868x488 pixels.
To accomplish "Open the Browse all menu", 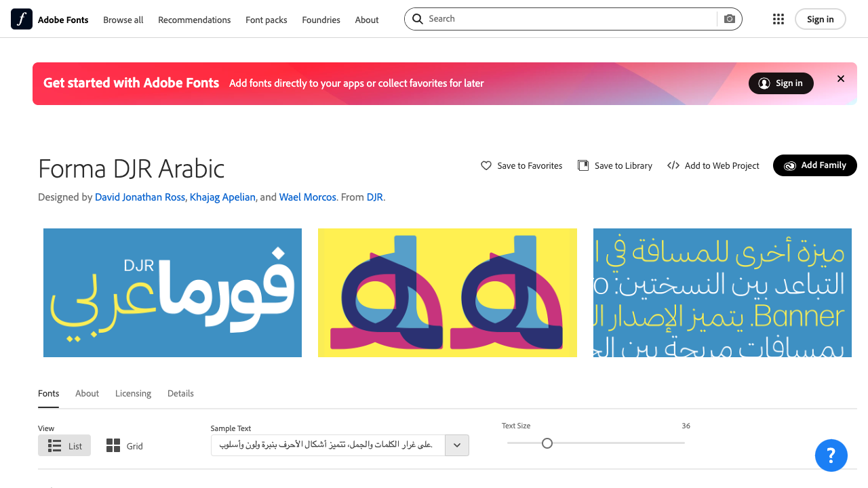I will click(123, 20).
